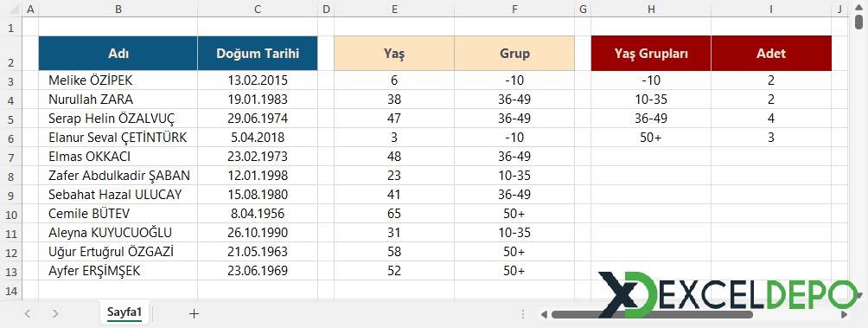The width and height of the screenshot is (868, 328).
Task: Click the select-all corner triangle
Action: click(11, 9)
